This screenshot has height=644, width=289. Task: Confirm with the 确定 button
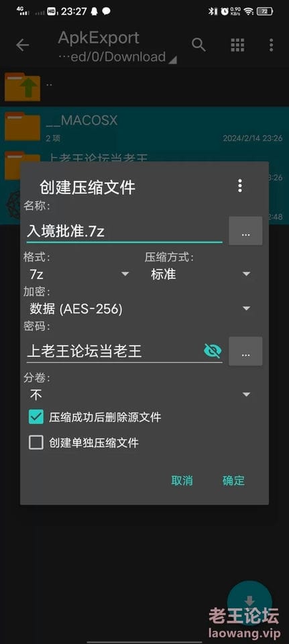[233, 480]
